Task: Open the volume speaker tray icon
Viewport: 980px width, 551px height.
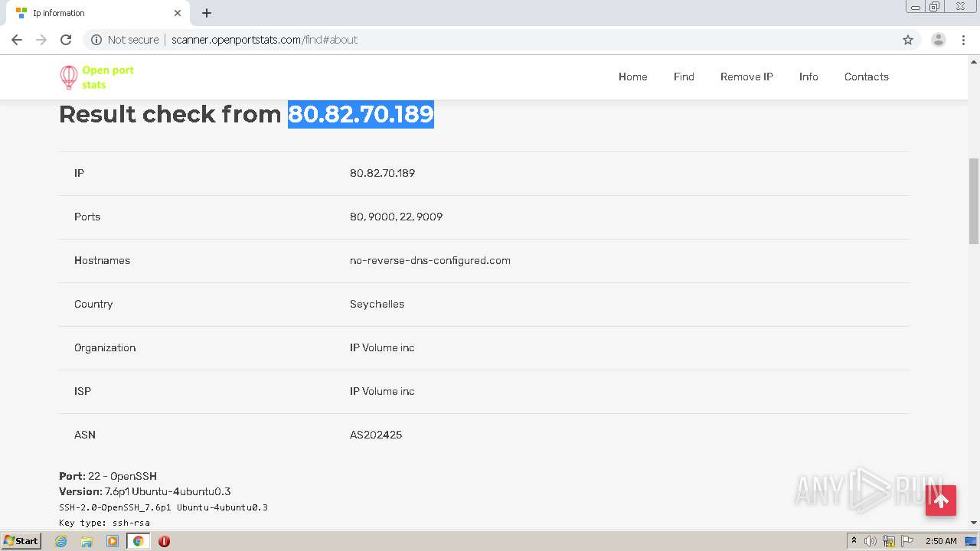Action: (871, 541)
